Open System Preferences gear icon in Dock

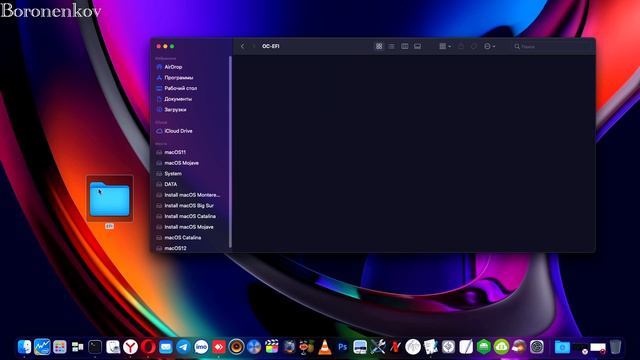click(x=537, y=347)
